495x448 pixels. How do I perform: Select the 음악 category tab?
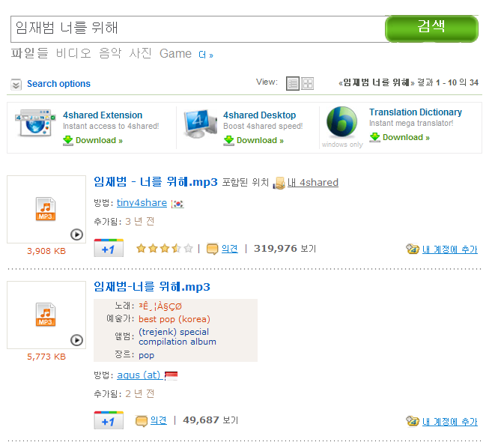point(110,53)
